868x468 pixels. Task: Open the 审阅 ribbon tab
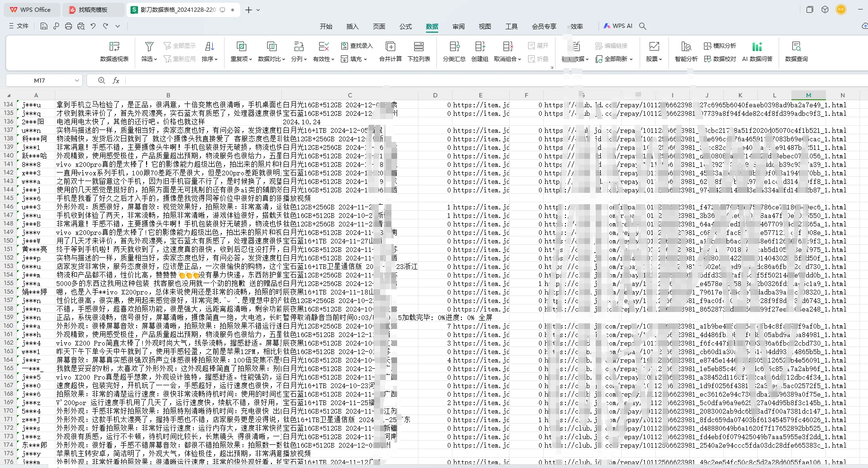point(459,26)
